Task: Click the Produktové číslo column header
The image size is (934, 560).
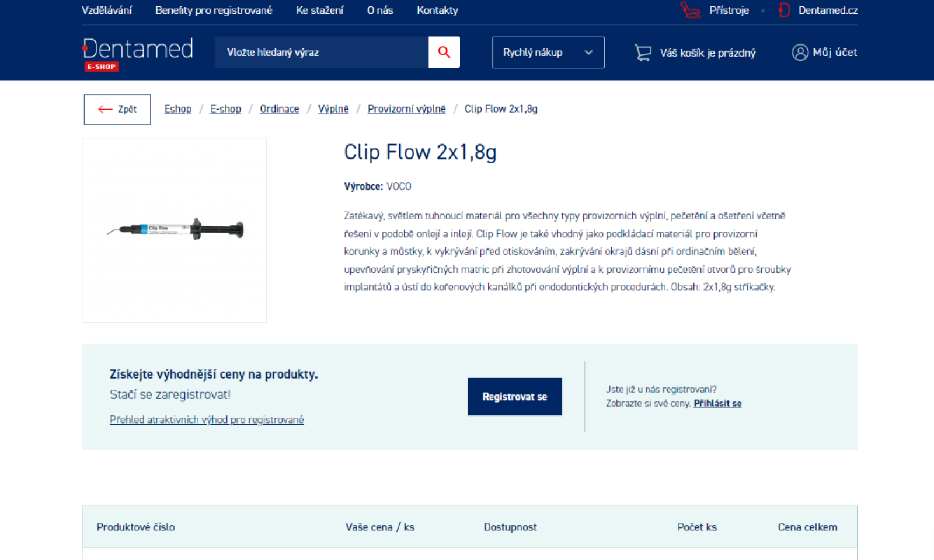Action: (135, 527)
